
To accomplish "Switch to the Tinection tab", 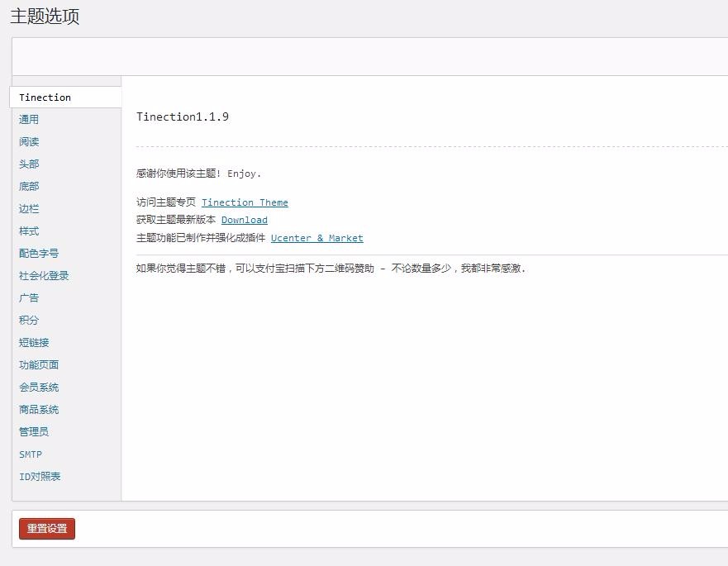I will tap(45, 98).
